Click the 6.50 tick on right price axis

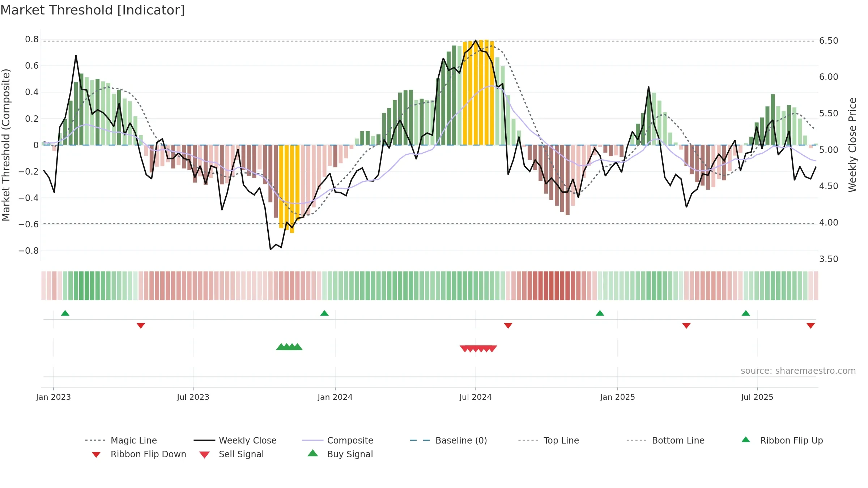point(829,41)
